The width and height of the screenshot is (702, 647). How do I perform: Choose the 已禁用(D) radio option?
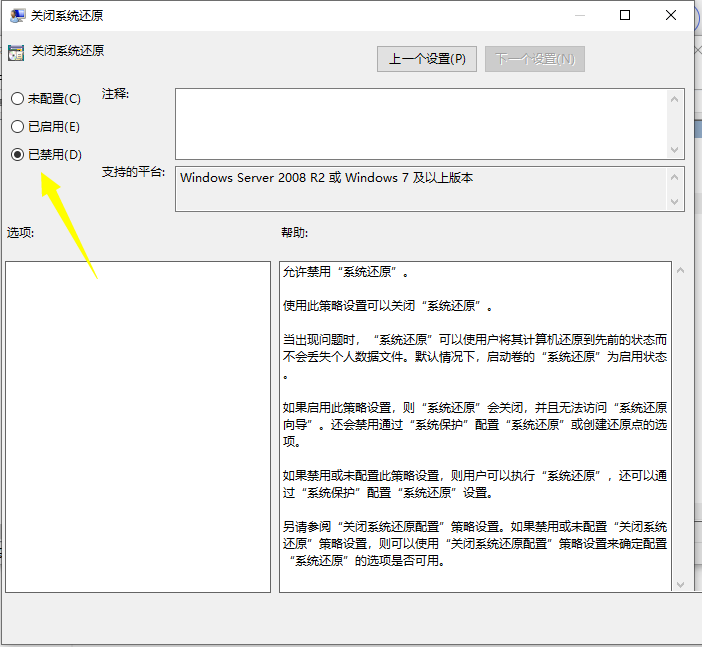coord(17,155)
